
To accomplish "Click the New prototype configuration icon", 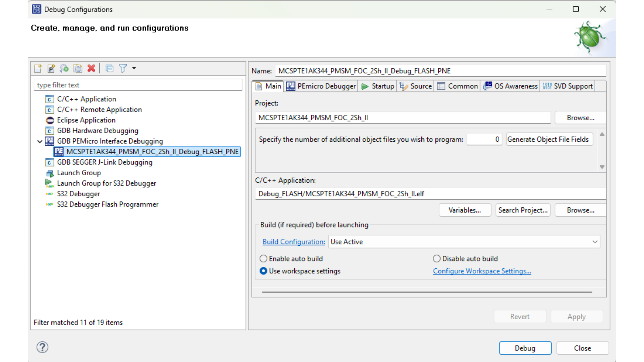I will 51,68.
